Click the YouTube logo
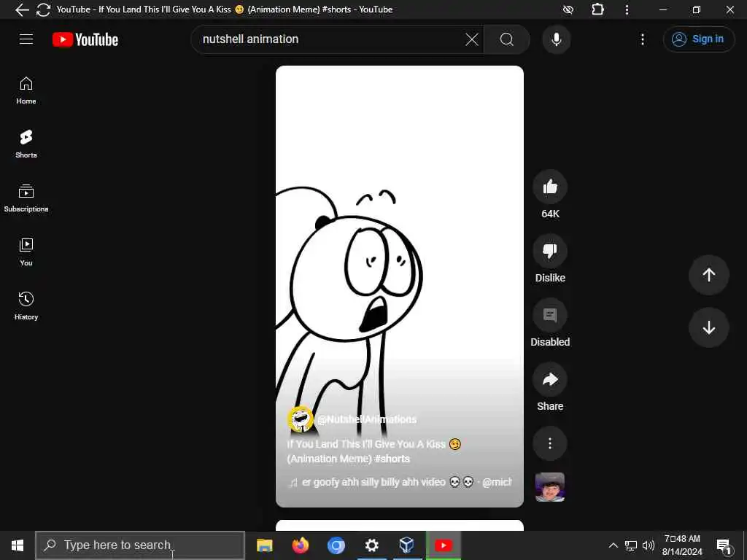Viewport: 747px width, 560px height. point(85,39)
